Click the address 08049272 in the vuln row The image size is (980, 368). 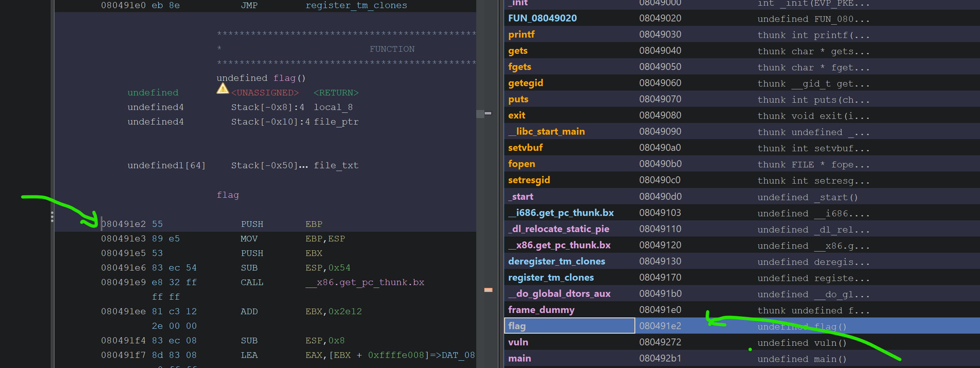tap(660, 342)
